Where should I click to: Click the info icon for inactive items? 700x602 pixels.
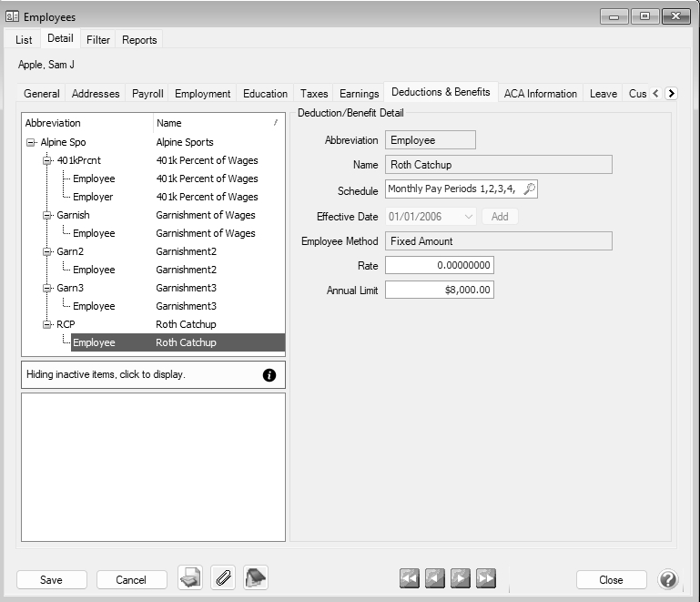tap(269, 375)
